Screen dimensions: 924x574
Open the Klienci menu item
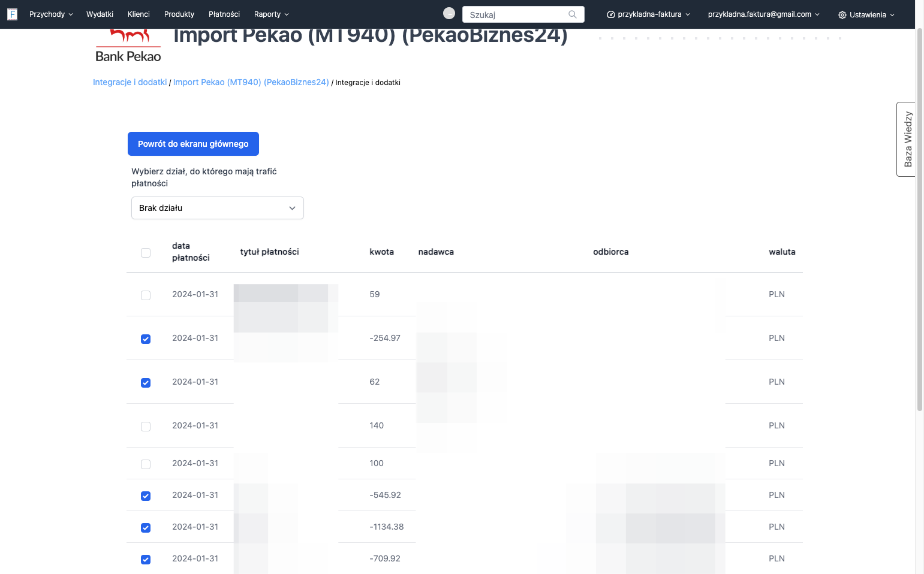point(139,14)
